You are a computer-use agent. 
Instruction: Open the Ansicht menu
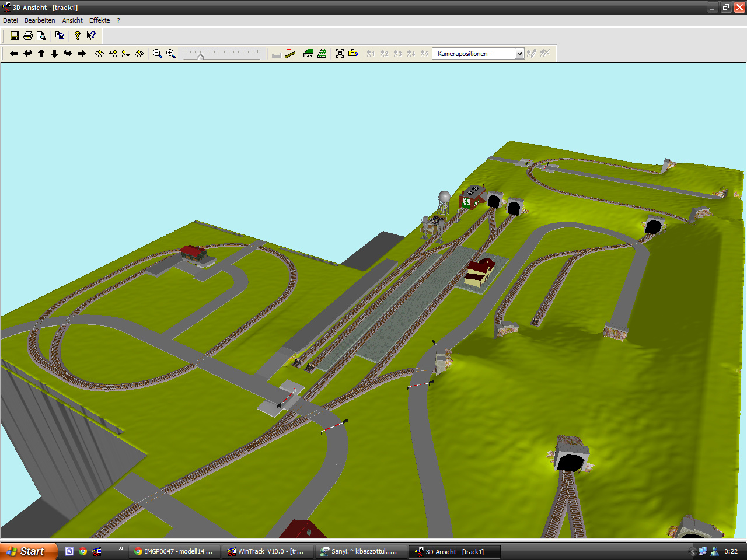[72, 20]
